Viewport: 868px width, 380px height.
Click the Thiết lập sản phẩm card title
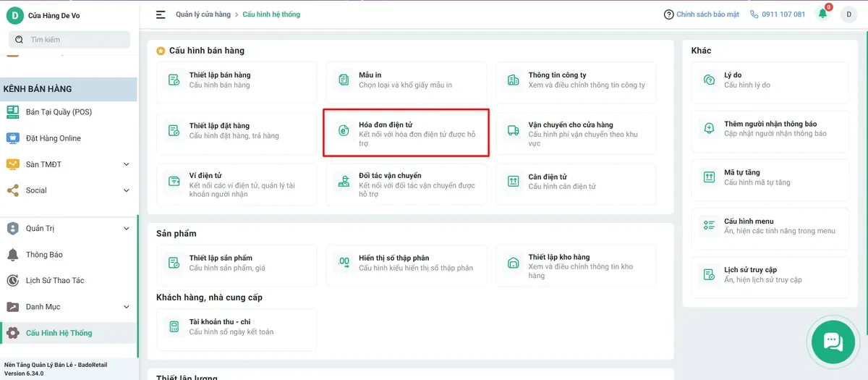[221, 258]
